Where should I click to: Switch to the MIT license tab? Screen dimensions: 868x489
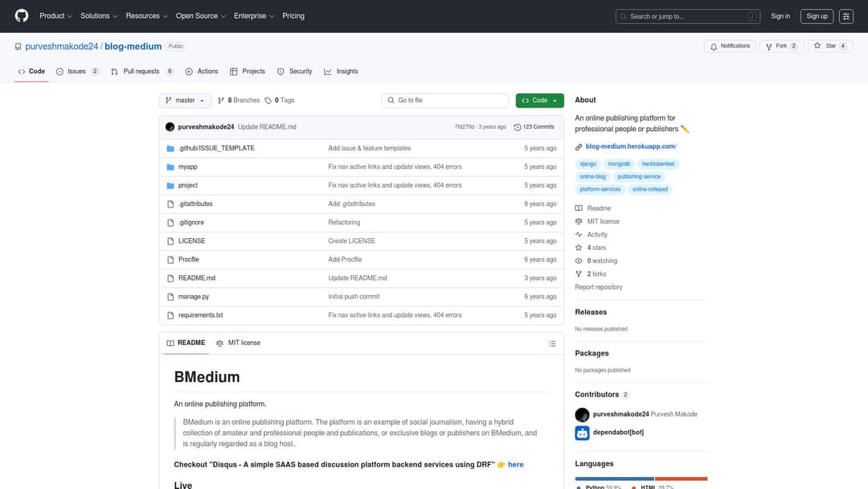coord(238,343)
